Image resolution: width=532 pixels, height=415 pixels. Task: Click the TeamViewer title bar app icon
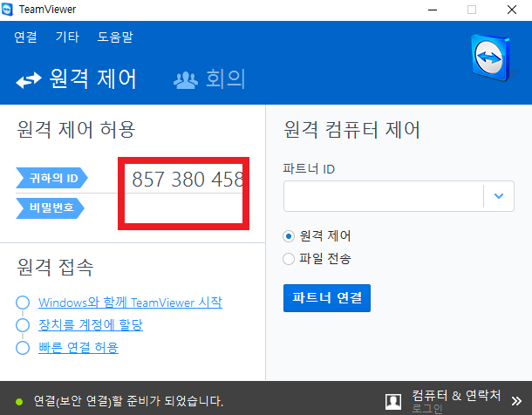(7, 10)
